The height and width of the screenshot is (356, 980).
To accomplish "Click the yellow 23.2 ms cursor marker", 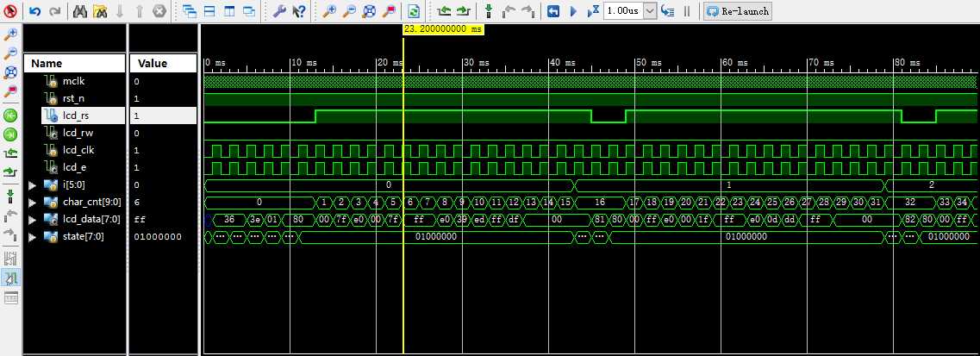I will tap(443, 29).
